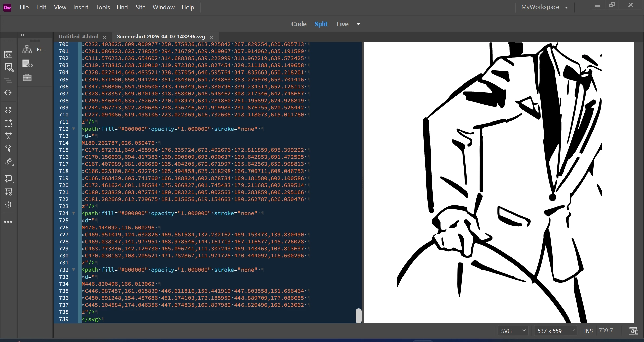The width and height of the screenshot is (644, 342).
Task: Click the Open Documents toolbar icon
Action: click(8, 55)
